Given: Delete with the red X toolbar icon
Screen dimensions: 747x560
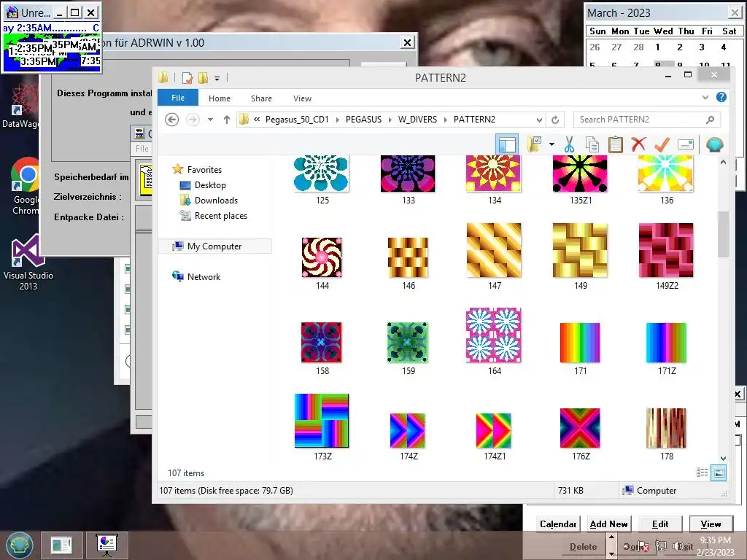Looking at the screenshot, I should click(638, 144).
